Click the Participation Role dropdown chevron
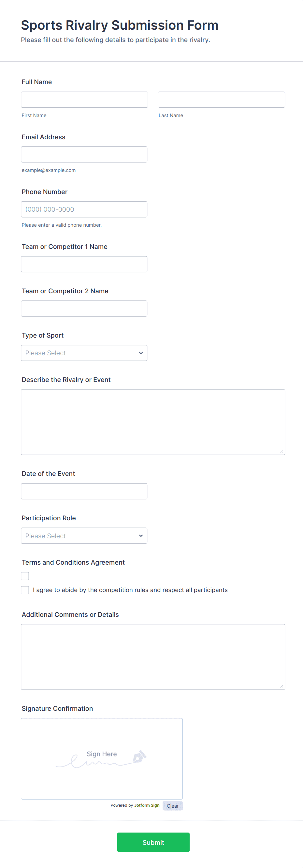This screenshot has width=303, height=868. pyautogui.click(x=141, y=536)
